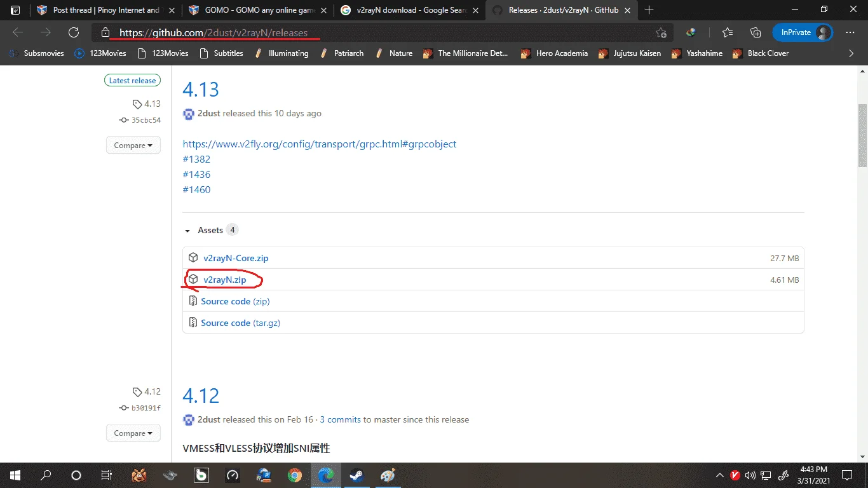Open the Favorites list icon in toolbar

(728, 32)
